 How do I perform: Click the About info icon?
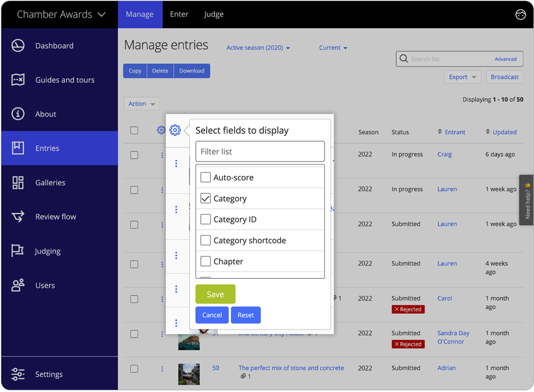pos(18,114)
